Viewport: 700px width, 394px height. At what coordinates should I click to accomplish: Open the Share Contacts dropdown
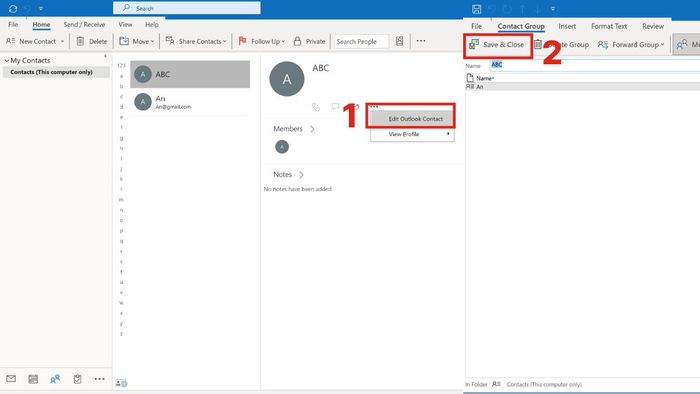[x=196, y=41]
